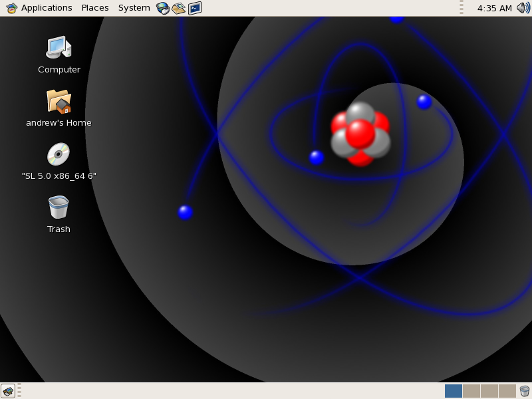532x399 pixels.
Task: Switch to the second workspace
Action: tap(471, 391)
